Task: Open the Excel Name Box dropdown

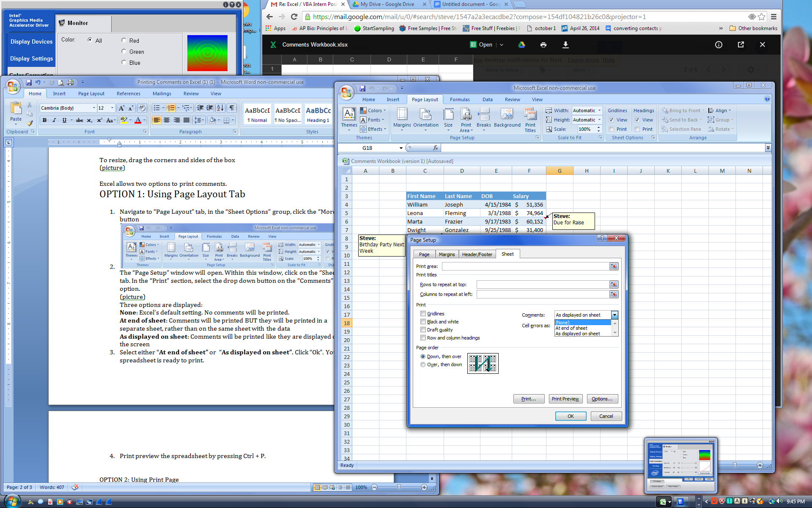Action: point(401,148)
